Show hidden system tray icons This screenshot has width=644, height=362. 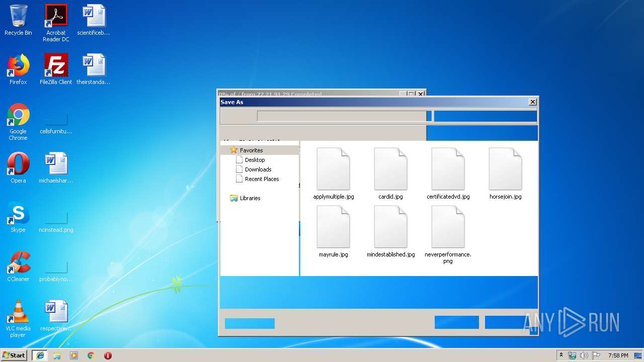point(561,355)
